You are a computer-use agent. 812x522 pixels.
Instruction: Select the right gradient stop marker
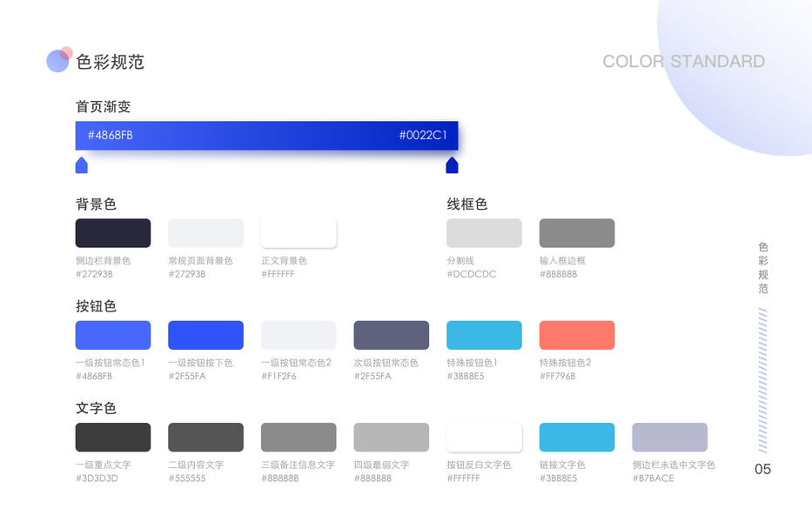click(452, 165)
